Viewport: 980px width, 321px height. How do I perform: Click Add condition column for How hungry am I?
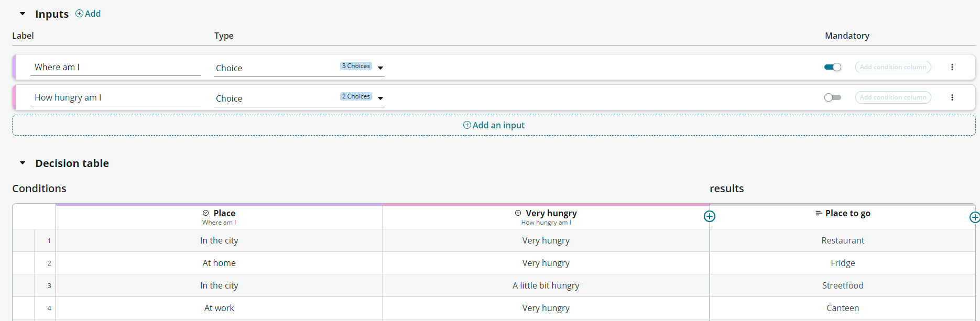pyautogui.click(x=892, y=97)
